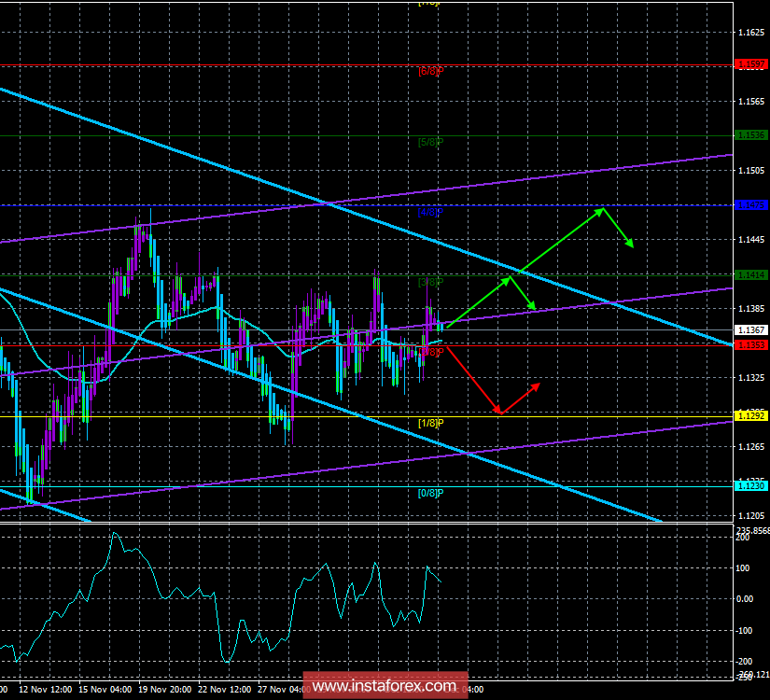Screen dimensions: 770x700
Task: Click the 15 Nov 04:00 time label
Action: [x=105, y=690]
